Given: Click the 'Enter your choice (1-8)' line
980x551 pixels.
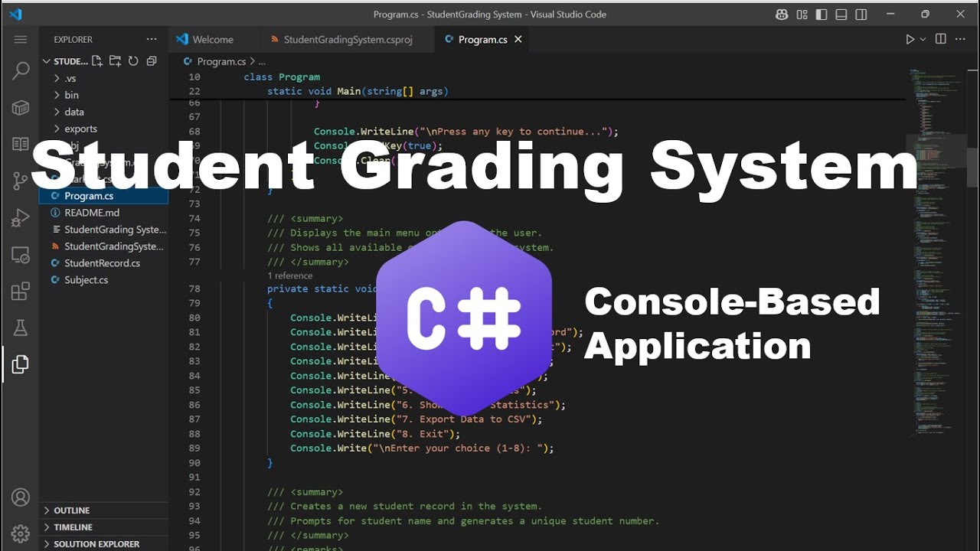Looking at the screenshot, I should tap(422, 448).
